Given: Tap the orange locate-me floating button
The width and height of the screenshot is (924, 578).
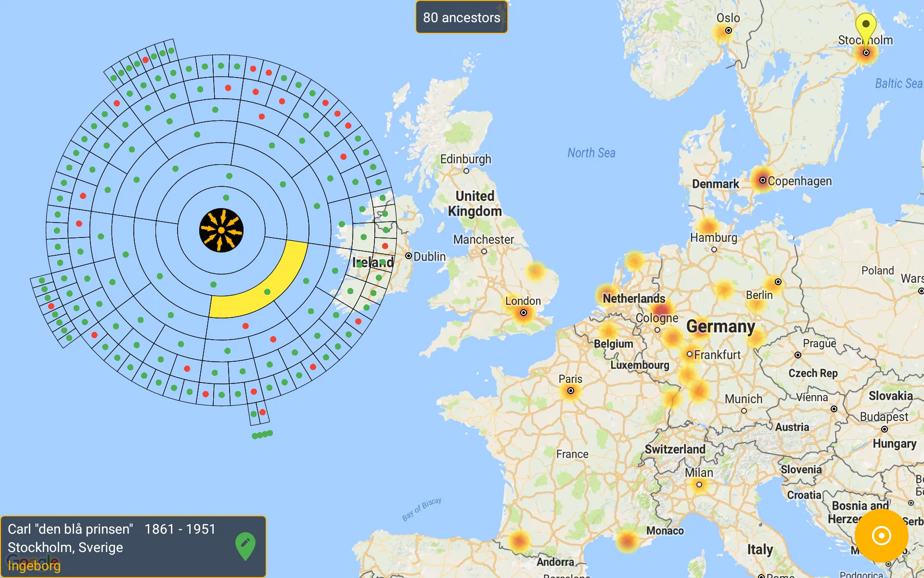Looking at the screenshot, I should pyautogui.click(x=881, y=536).
